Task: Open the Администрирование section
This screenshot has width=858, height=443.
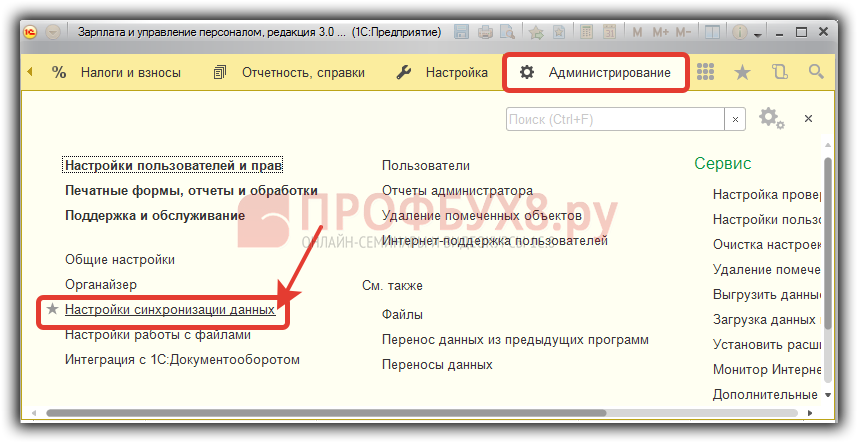Action: point(595,72)
